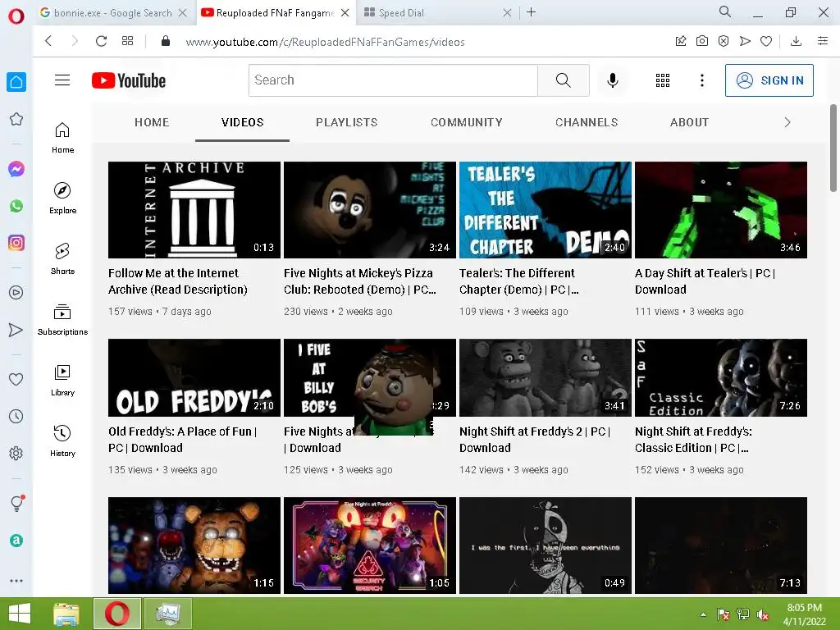This screenshot has width=840, height=630.
Task: Click the page vertical scrollbar
Action: 833,148
